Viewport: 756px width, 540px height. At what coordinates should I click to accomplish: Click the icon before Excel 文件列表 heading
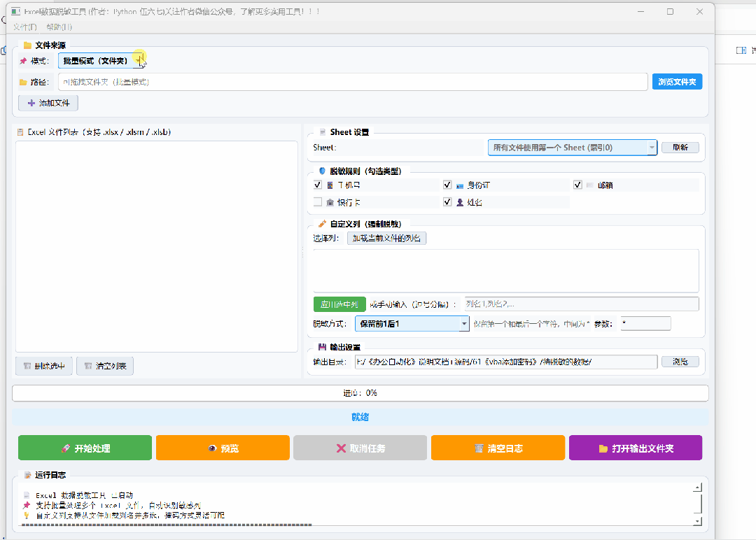click(x=20, y=132)
